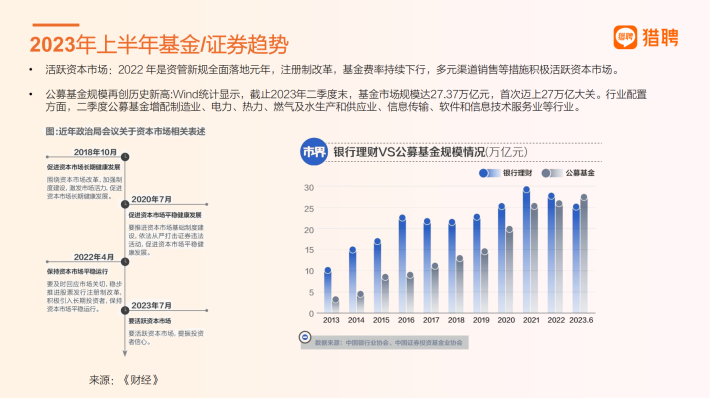The width and height of the screenshot is (710, 399).
Task: Click the clock marker at 2022年4月
Action: 125,262
